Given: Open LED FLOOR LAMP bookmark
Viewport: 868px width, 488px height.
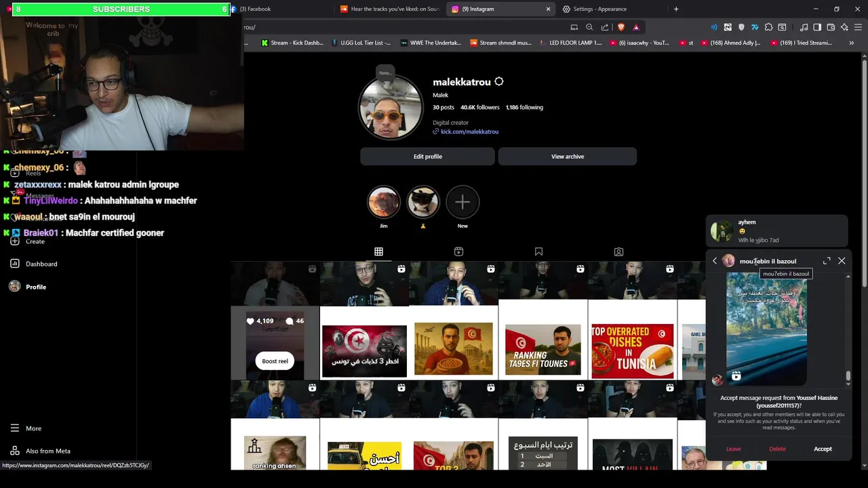Looking at the screenshot, I should pyautogui.click(x=571, y=43).
